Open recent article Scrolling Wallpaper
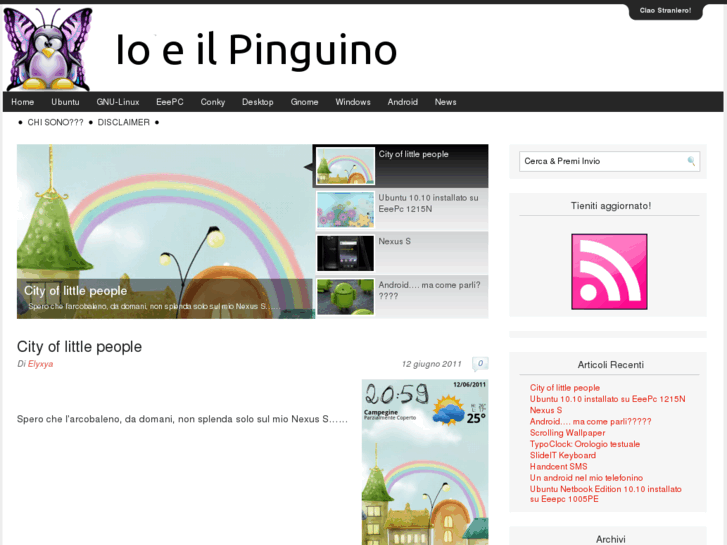The height and width of the screenshot is (545, 727). (568, 433)
